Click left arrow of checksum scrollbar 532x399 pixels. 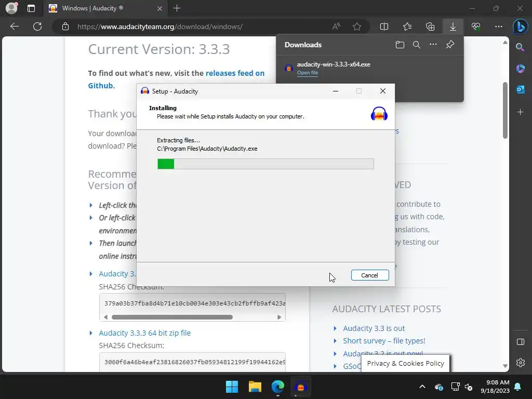pos(105,317)
